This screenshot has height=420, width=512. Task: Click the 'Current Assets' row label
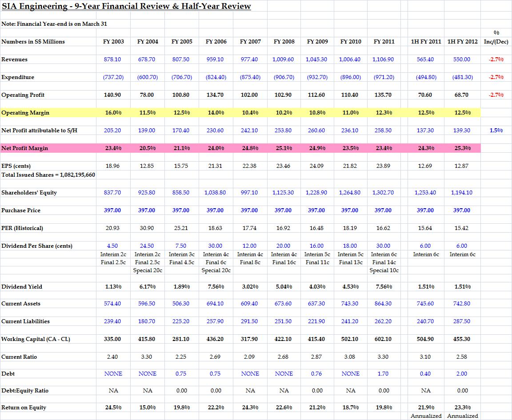21,304
